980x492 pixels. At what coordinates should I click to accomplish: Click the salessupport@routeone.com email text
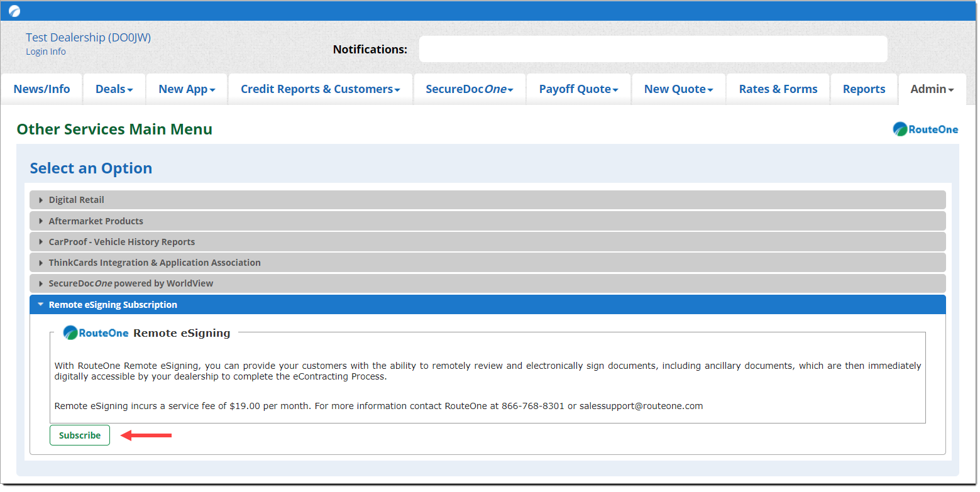pos(641,406)
